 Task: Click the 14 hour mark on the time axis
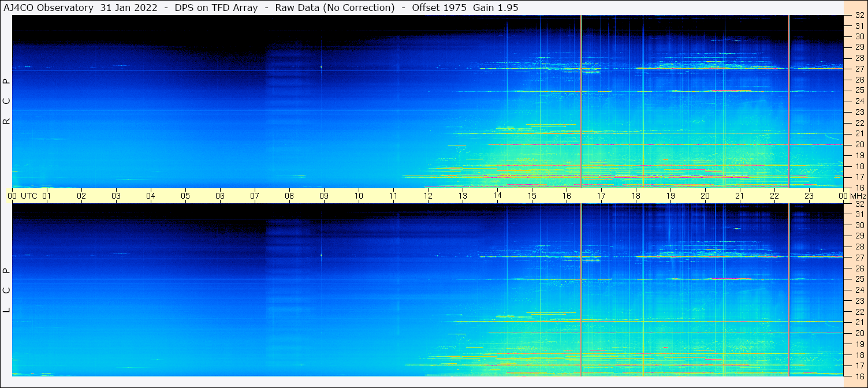[497, 196]
